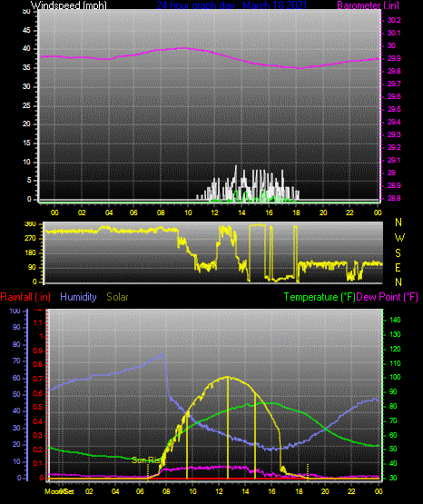Select the 'Humidity' legend label

[x=78, y=297]
